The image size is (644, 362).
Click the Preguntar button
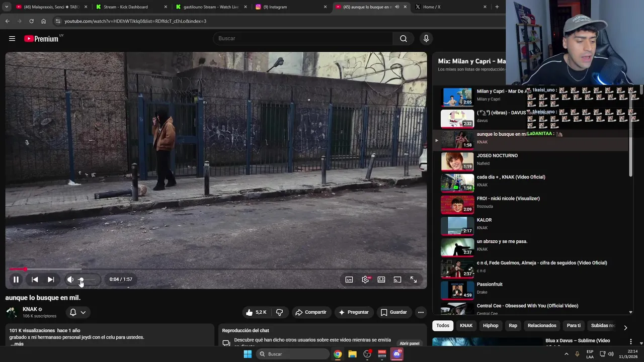click(353, 312)
